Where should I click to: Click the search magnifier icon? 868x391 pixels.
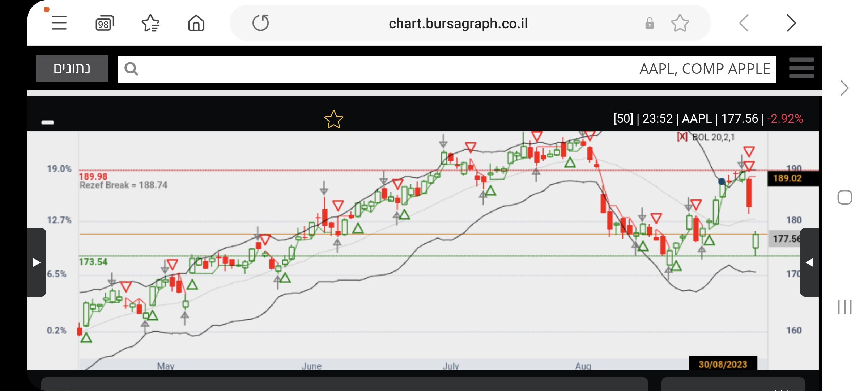point(131,69)
